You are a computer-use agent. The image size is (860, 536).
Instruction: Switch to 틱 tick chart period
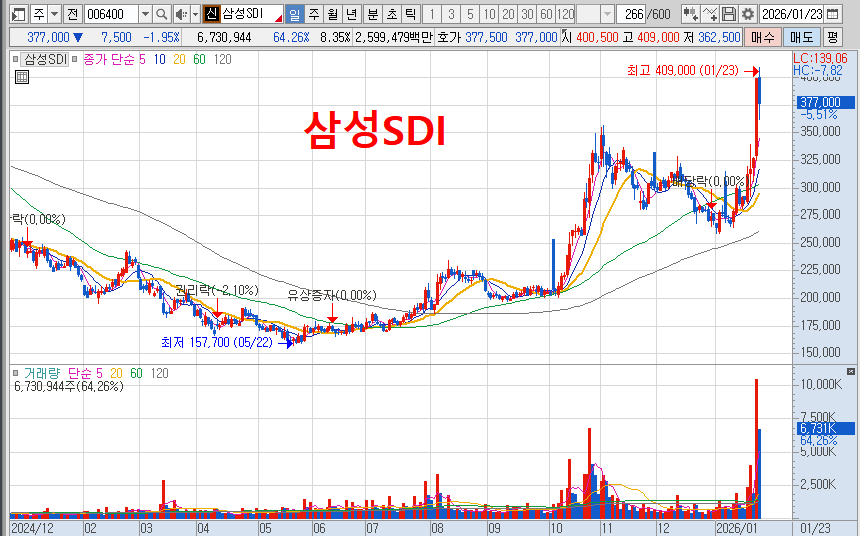tap(410, 14)
